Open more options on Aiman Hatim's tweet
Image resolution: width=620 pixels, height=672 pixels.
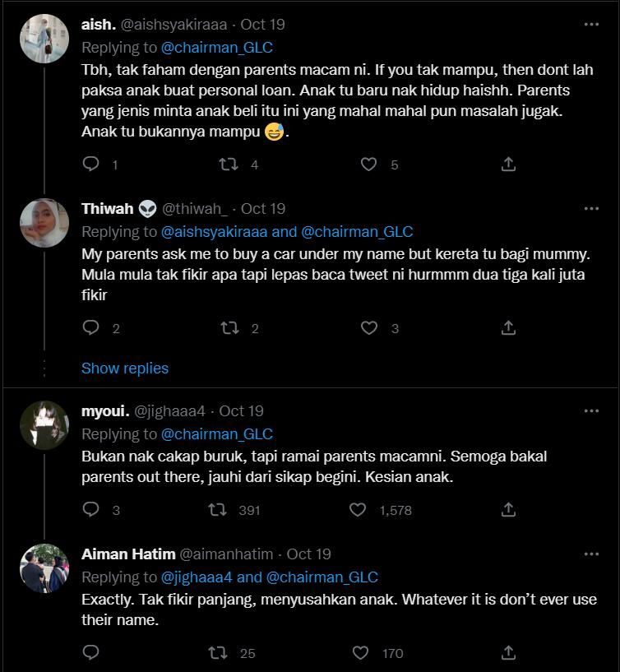pyautogui.click(x=591, y=554)
